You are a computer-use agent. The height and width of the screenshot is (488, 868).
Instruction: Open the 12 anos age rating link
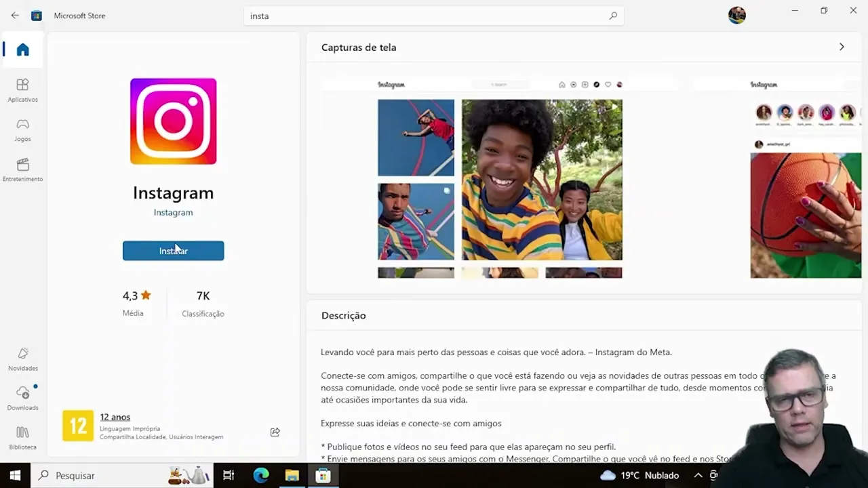(115, 417)
